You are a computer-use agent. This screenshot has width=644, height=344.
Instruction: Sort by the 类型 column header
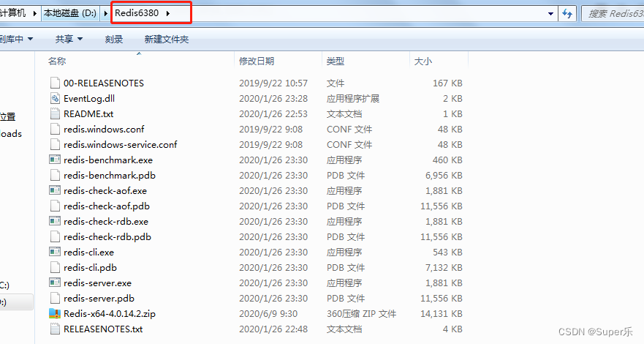tap(335, 61)
